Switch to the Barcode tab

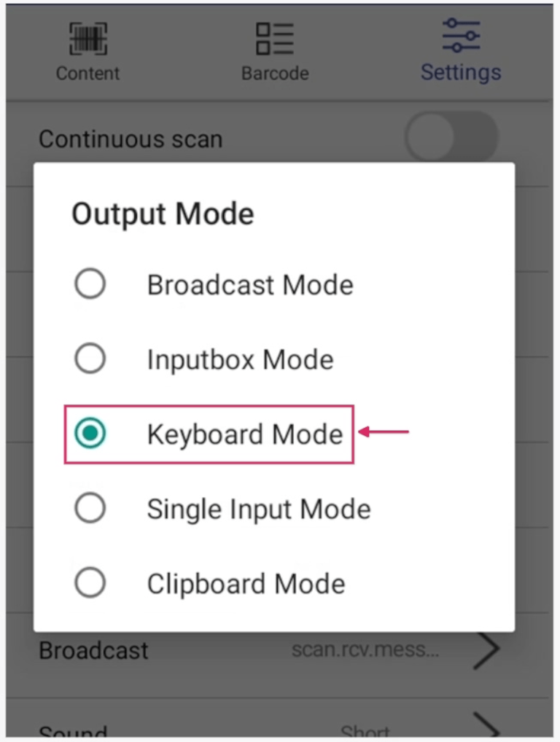click(275, 51)
